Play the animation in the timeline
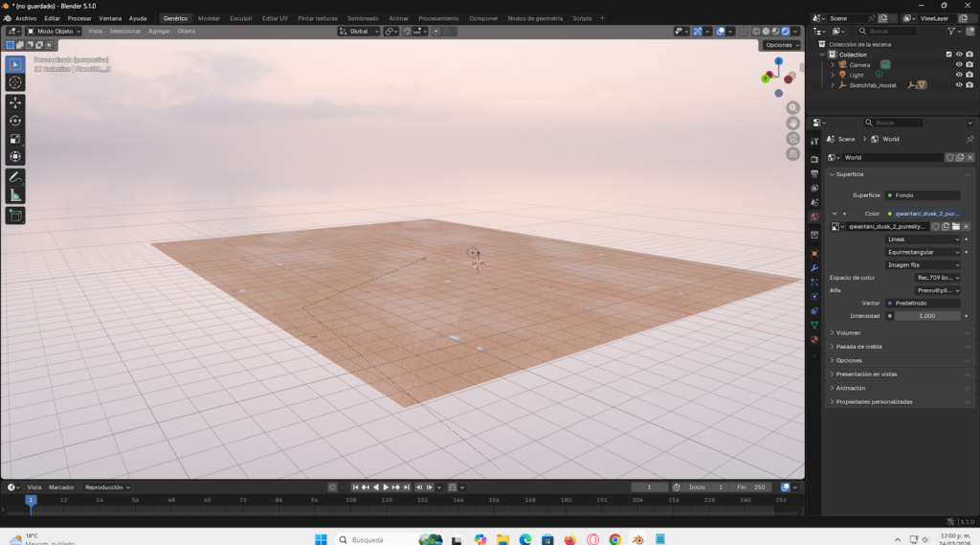980x545 pixels. coord(386,488)
